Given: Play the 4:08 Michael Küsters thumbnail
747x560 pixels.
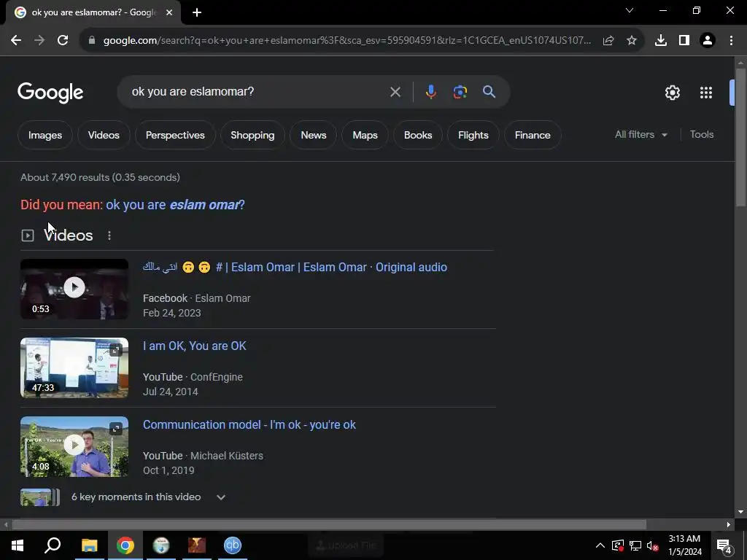Looking at the screenshot, I should pyautogui.click(x=74, y=447).
